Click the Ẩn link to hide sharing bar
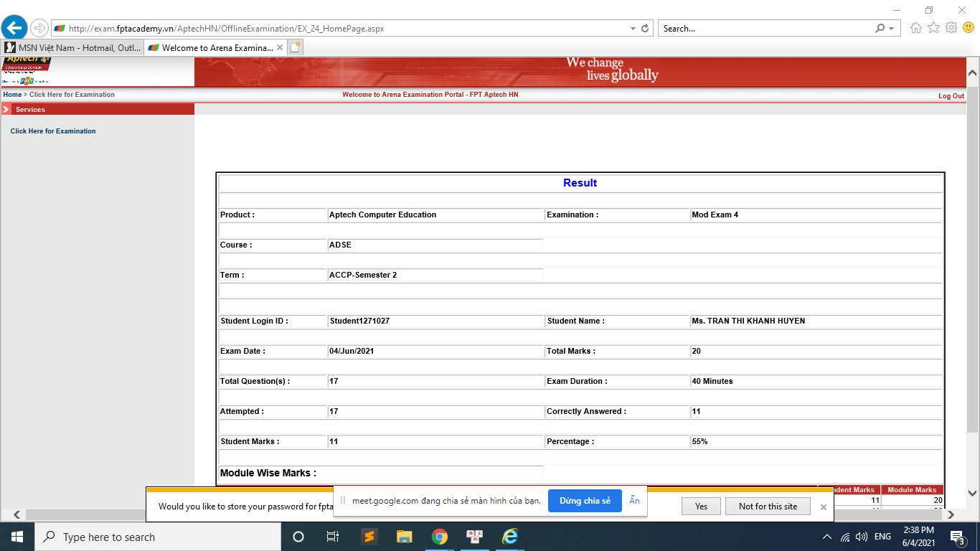The height and width of the screenshot is (551, 980). 634,501
